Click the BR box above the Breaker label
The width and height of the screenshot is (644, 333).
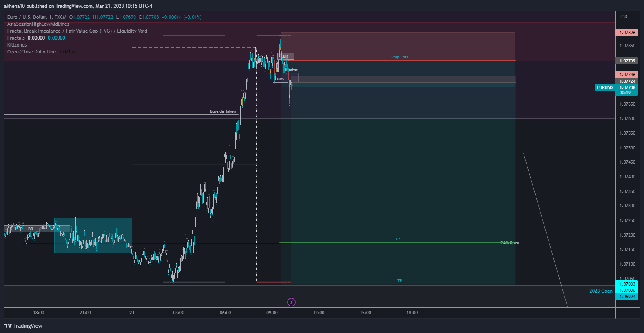[286, 56]
